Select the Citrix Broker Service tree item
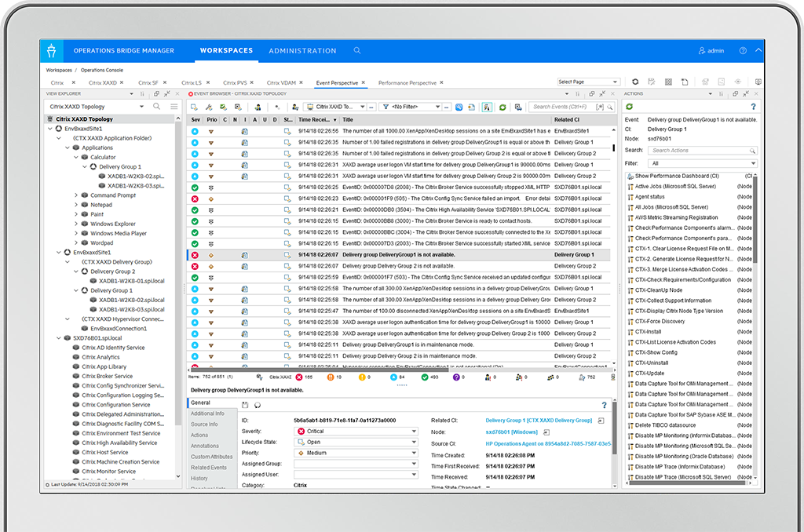This screenshot has width=804, height=532. [107, 376]
